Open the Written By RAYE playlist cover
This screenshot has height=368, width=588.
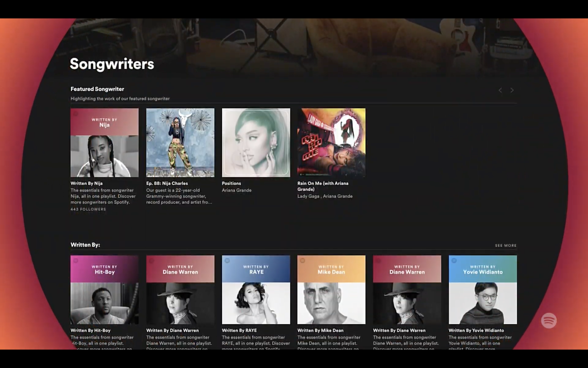[x=256, y=290]
